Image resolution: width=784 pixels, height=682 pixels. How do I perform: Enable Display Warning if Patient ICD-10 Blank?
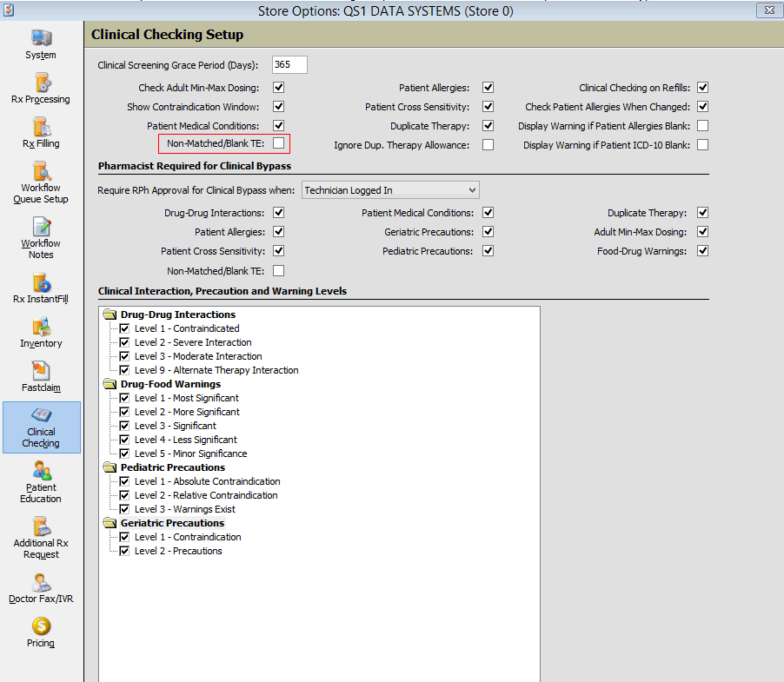pos(702,145)
